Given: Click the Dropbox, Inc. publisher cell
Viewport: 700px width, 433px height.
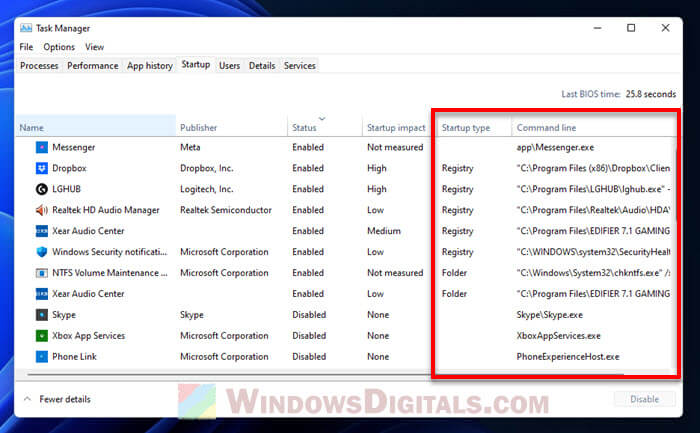Looking at the screenshot, I should pos(207,168).
